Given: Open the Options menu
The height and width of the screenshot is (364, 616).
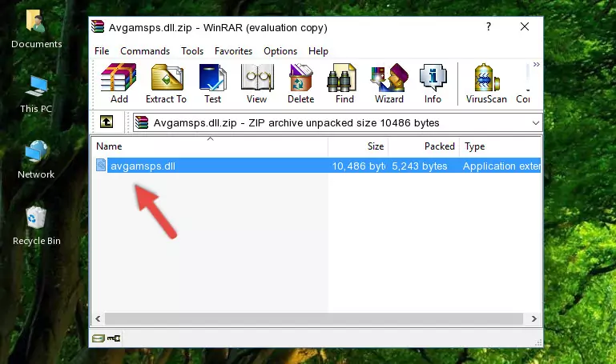Looking at the screenshot, I should click(x=280, y=51).
